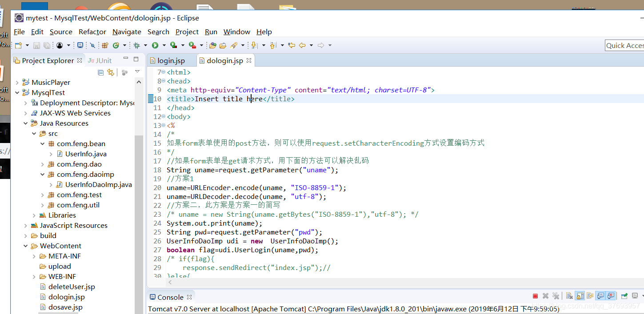Toggle Show Console on Standard Error
Screen dimensions: 644x314
click(x=611, y=296)
